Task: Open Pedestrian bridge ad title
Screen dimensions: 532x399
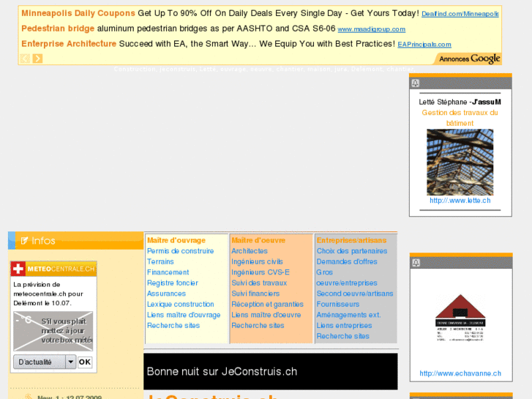Action: point(58,29)
